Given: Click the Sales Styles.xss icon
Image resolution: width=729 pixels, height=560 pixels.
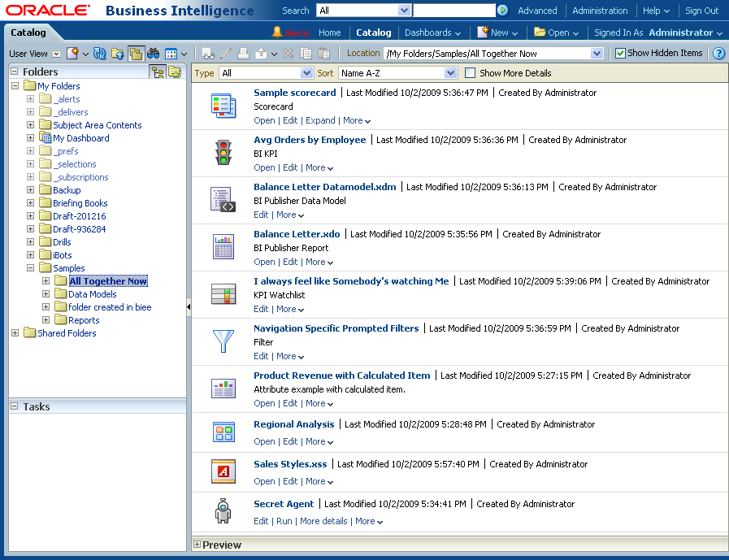Looking at the screenshot, I should tap(223, 471).
